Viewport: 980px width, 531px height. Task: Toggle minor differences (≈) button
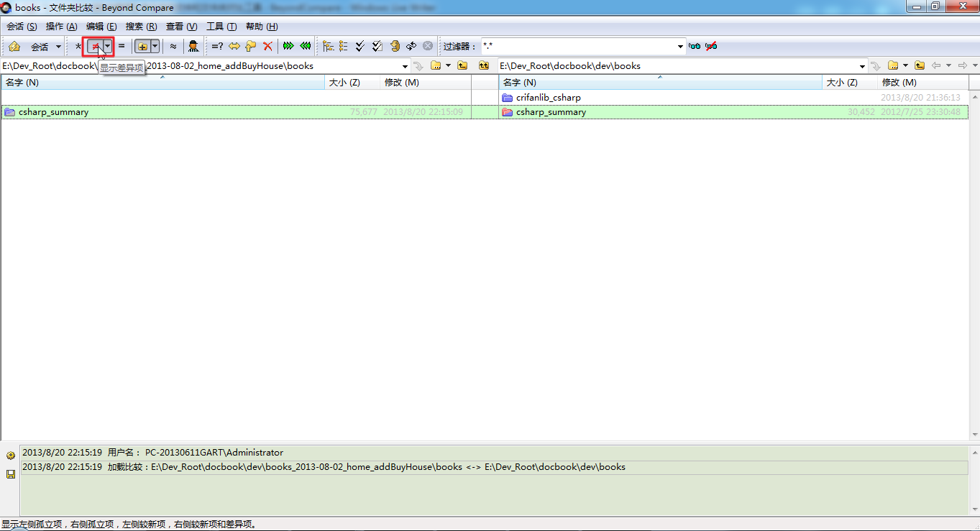173,47
